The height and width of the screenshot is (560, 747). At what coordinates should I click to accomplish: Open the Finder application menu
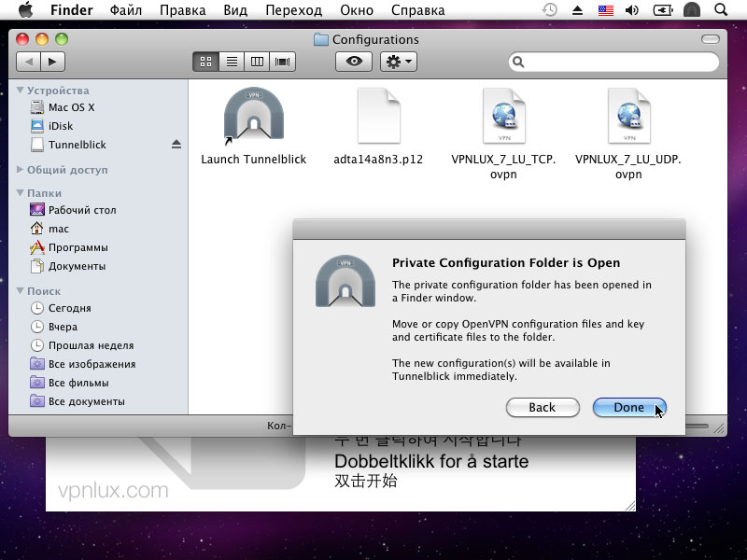coord(72,10)
